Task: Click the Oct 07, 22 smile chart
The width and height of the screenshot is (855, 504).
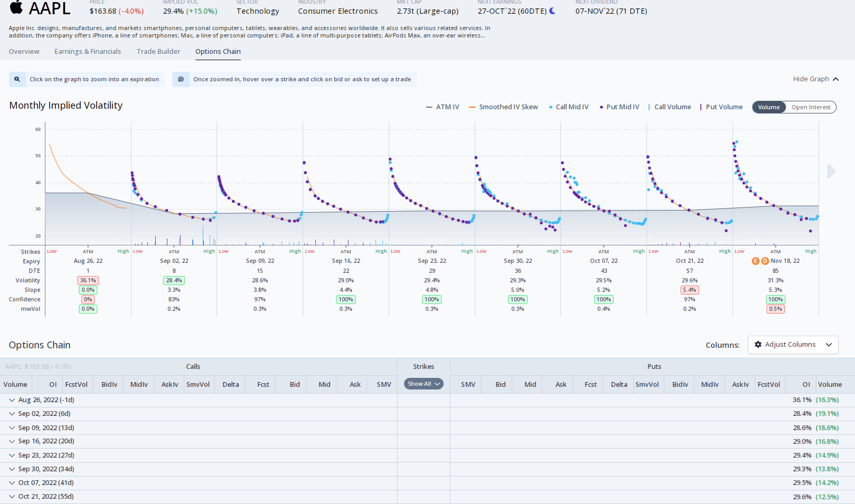Action: [x=604, y=185]
